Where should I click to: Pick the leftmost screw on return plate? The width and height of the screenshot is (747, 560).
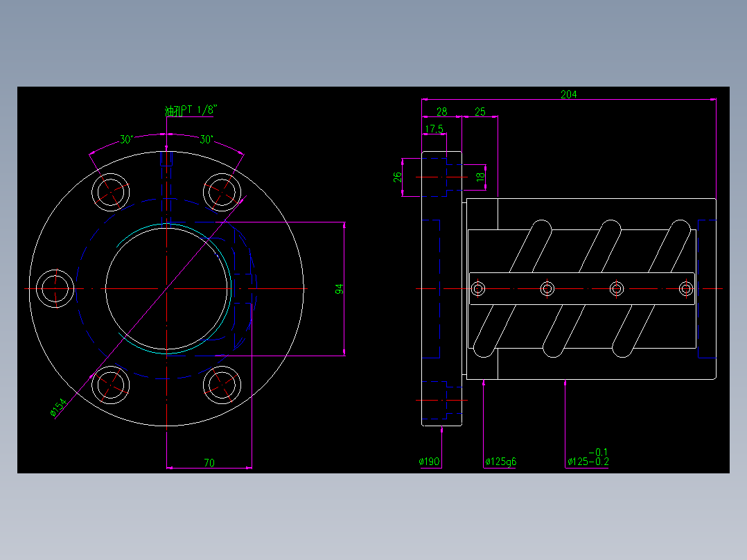coord(478,289)
